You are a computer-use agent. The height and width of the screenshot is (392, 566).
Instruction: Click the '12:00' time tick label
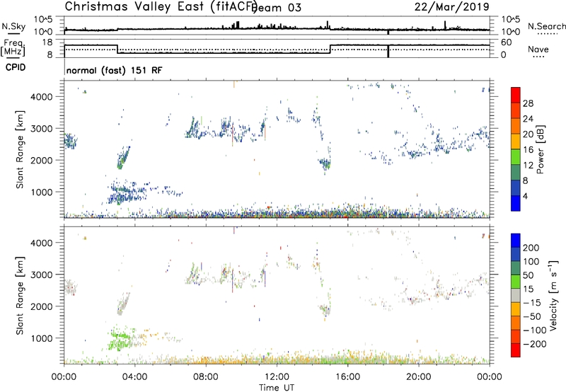click(277, 377)
